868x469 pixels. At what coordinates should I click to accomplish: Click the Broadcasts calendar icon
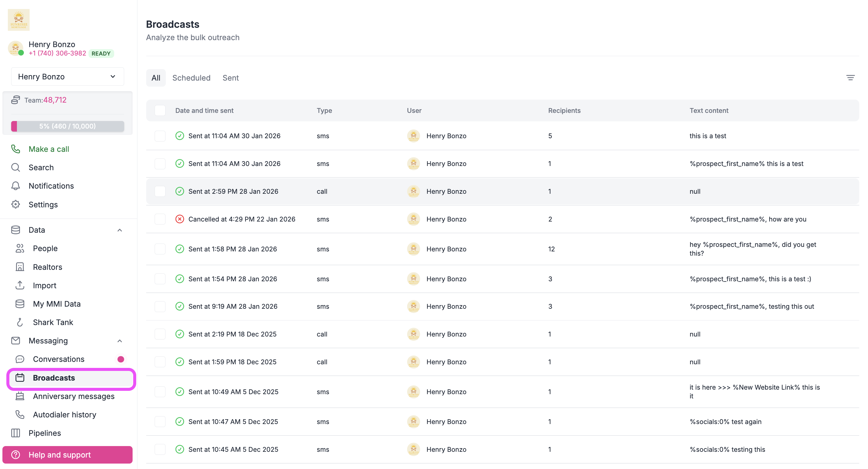click(20, 378)
